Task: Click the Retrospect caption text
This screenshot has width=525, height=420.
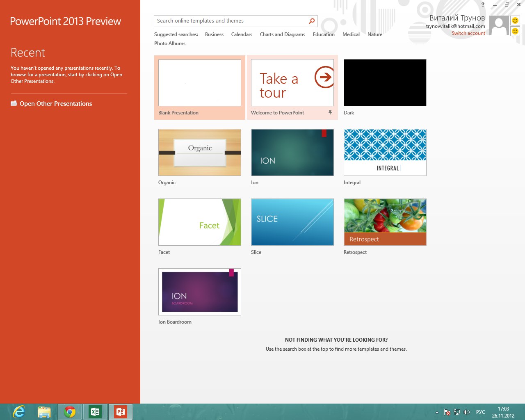Action: (355, 252)
